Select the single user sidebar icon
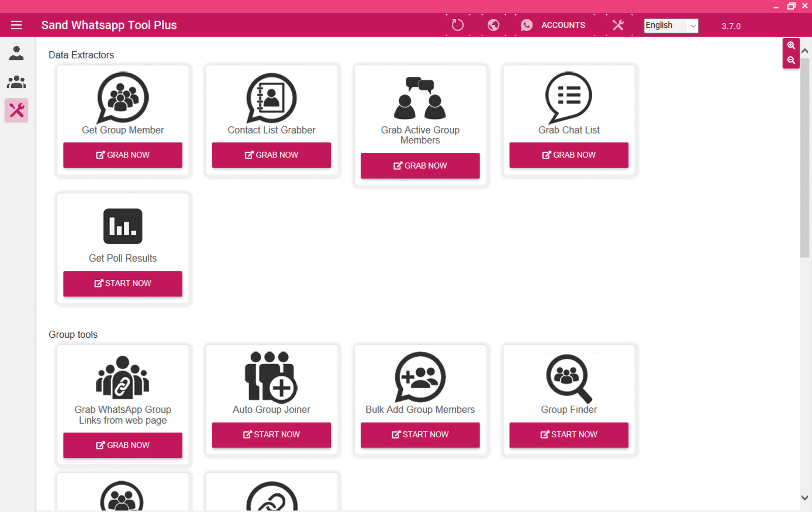812x512 pixels. pos(16,53)
